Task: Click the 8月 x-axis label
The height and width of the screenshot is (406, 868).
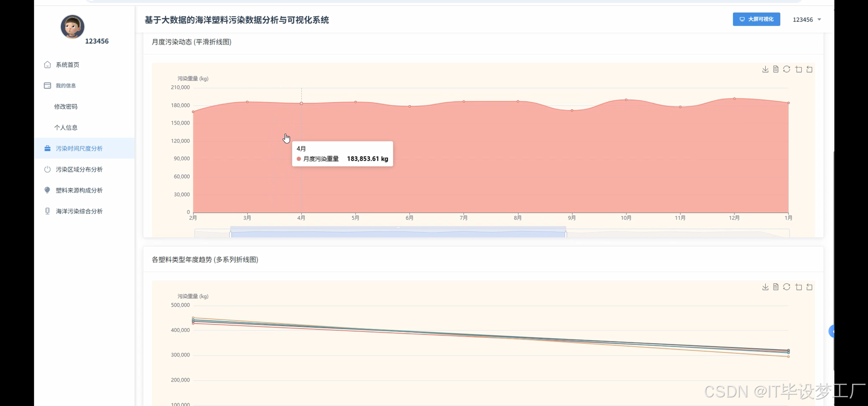Action: [x=518, y=218]
